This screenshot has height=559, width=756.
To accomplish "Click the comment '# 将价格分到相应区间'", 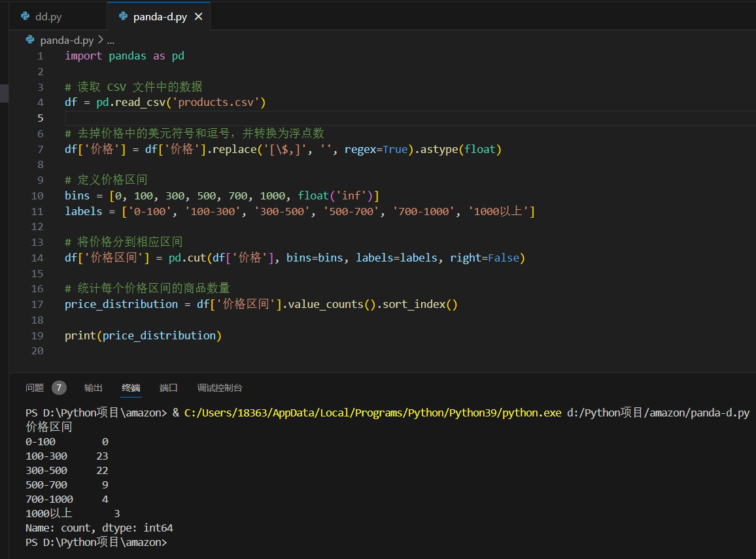I will [x=124, y=242].
